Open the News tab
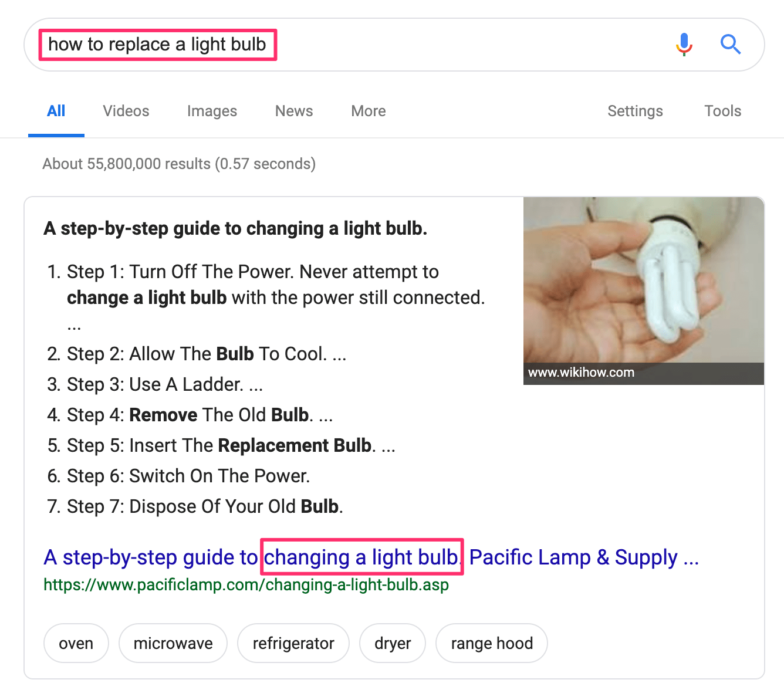This screenshot has height=683, width=784. point(294,111)
